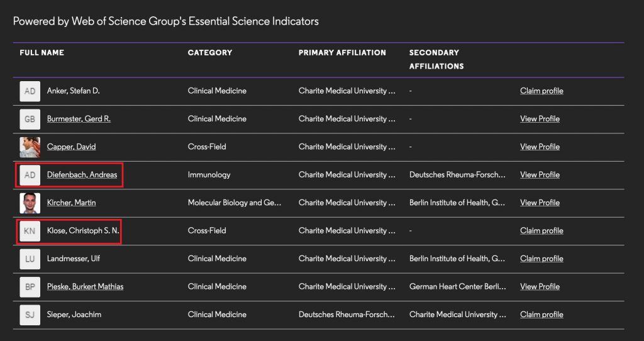Image resolution: width=644 pixels, height=341 pixels.
Task: Click the AD avatar beside Anker, Stefan D.
Action: point(30,91)
